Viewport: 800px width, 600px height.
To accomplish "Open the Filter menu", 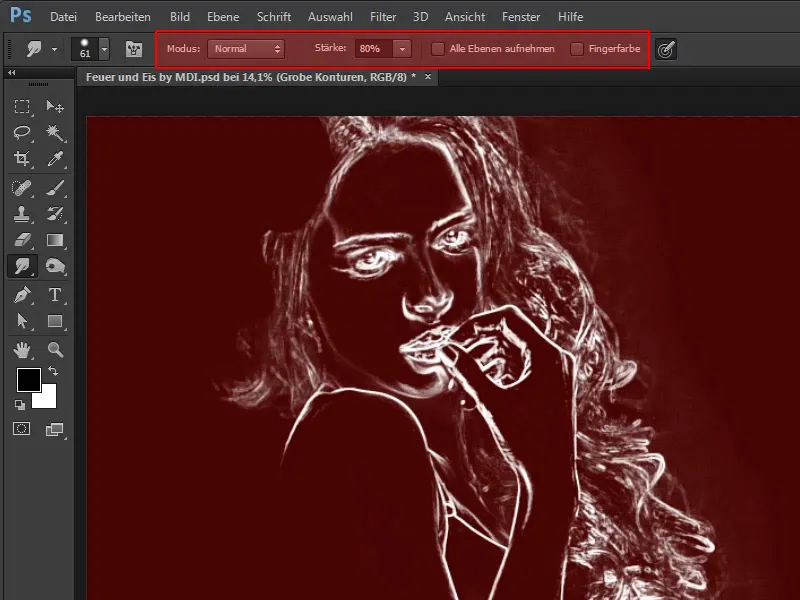I will 383,17.
